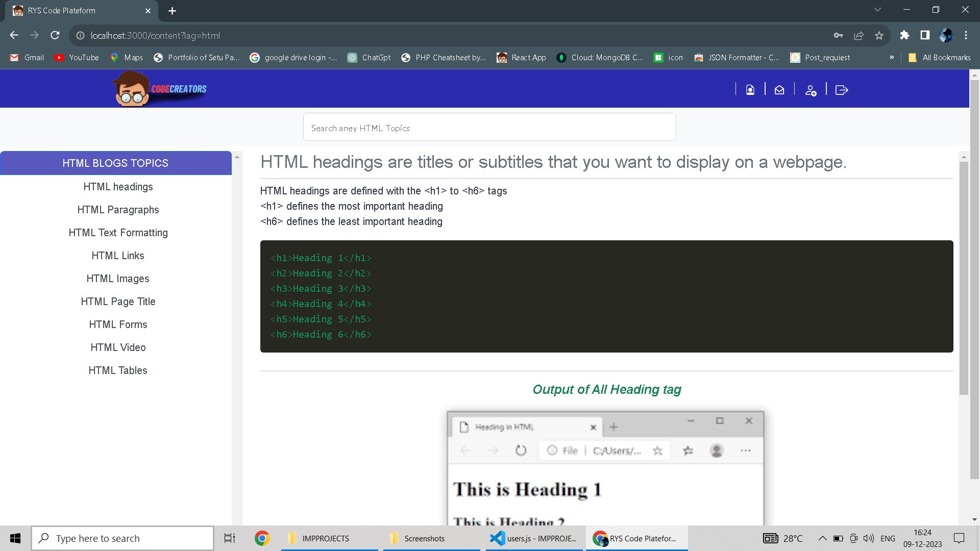Open the HTML Paragraphs topic
This screenshot has height=551, width=980.
click(118, 210)
